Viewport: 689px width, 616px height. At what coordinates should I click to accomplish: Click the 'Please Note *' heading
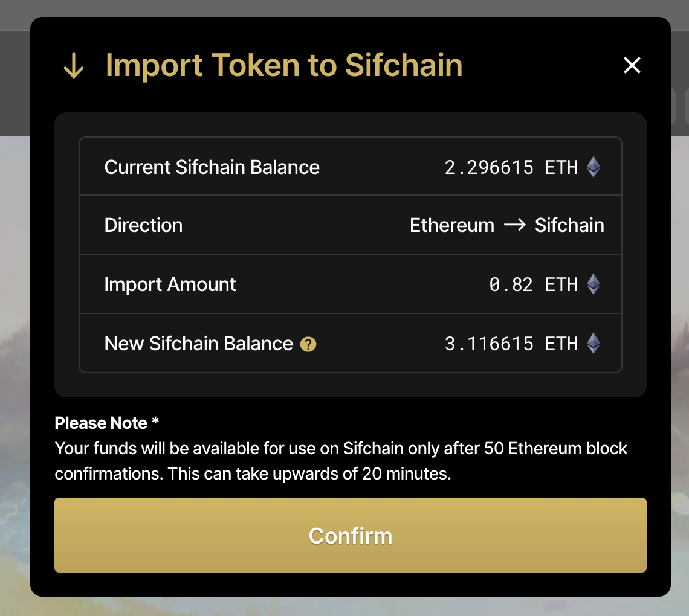107,423
